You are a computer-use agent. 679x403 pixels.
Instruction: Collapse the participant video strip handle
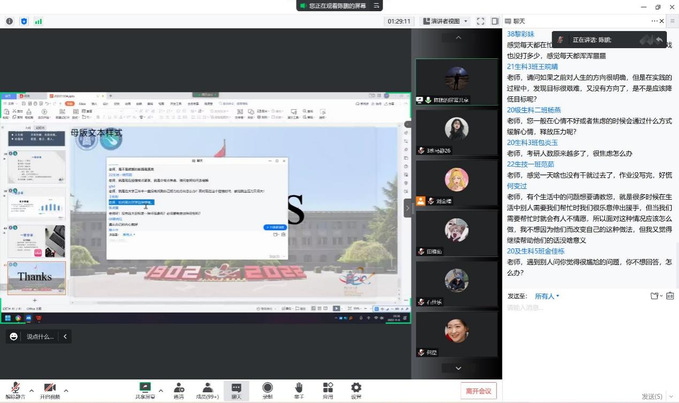coord(407,207)
